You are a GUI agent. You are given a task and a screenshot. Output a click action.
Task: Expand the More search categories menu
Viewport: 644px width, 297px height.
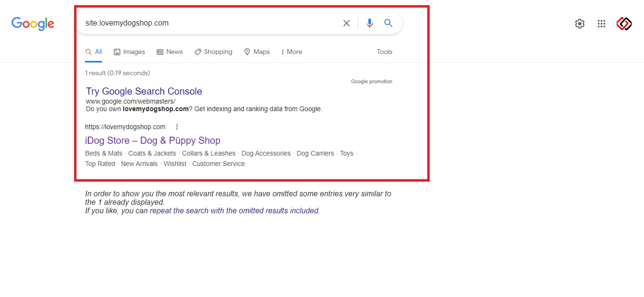(x=291, y=52)
